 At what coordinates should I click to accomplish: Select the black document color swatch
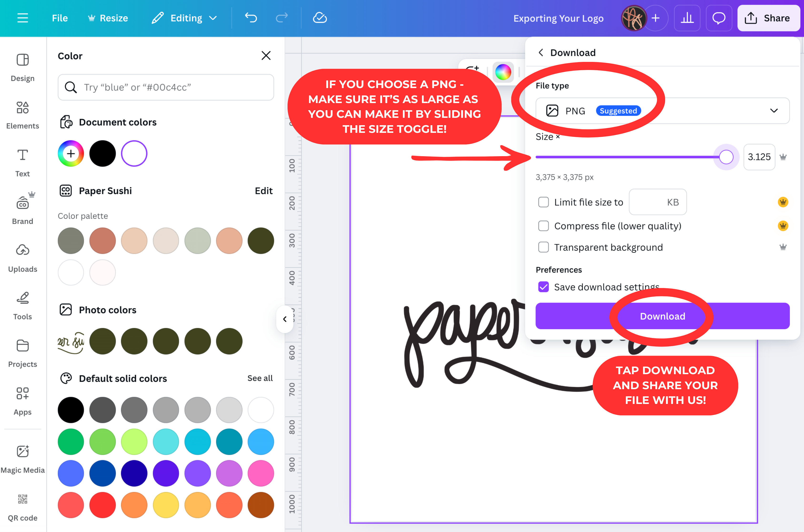102,153
